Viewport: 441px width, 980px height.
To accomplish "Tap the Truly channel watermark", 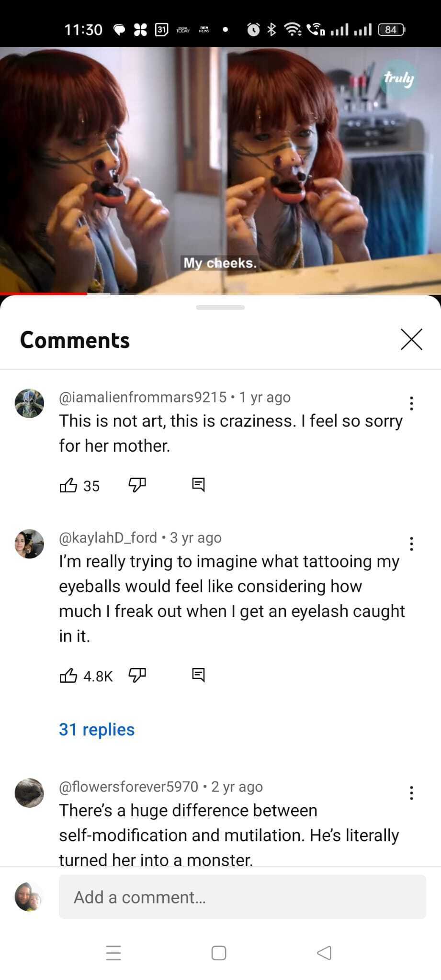I will (398, 78).
